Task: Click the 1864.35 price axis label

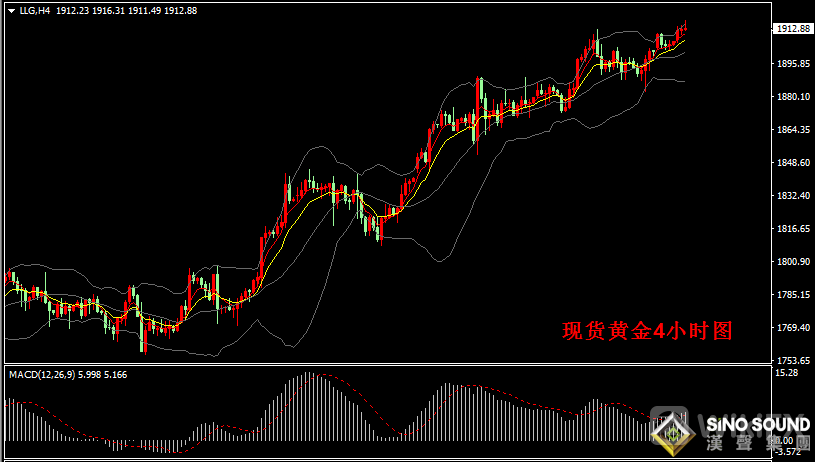Action: click(792, 130)
